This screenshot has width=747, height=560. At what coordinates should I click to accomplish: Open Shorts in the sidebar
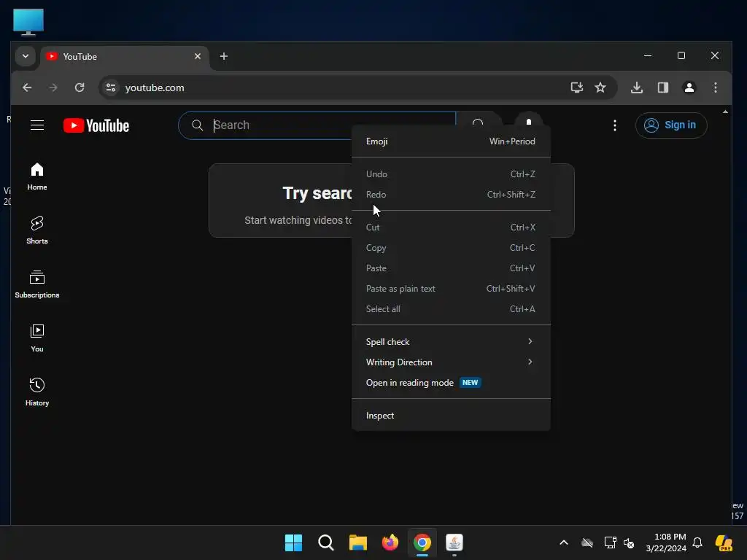coord(37,230)
